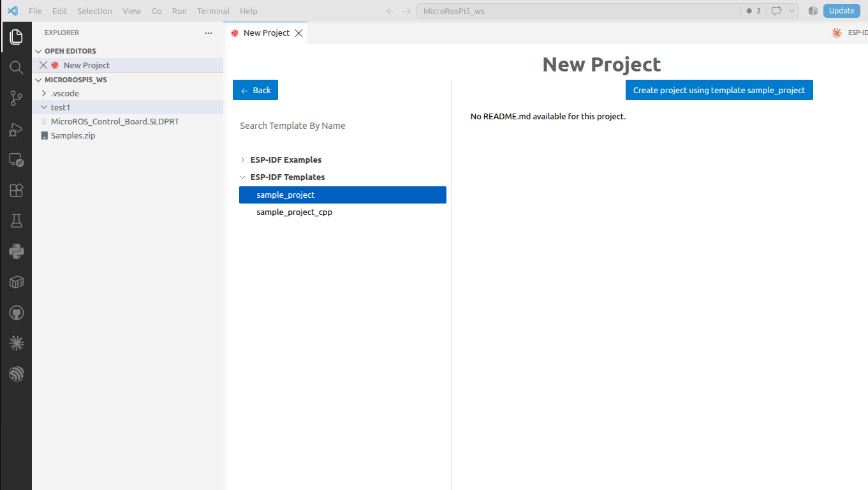Open the File menu
The height and width of the screenshot is (490, 868).
click(x=35, y=11)
